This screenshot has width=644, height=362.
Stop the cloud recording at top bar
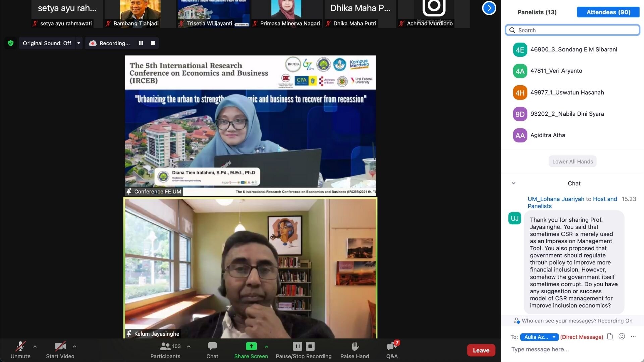153,43
